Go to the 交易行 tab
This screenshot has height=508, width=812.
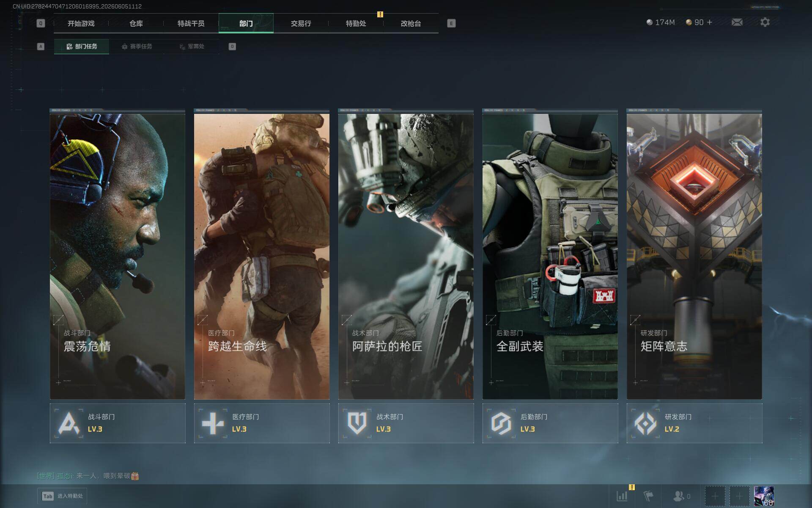point(301,23)
